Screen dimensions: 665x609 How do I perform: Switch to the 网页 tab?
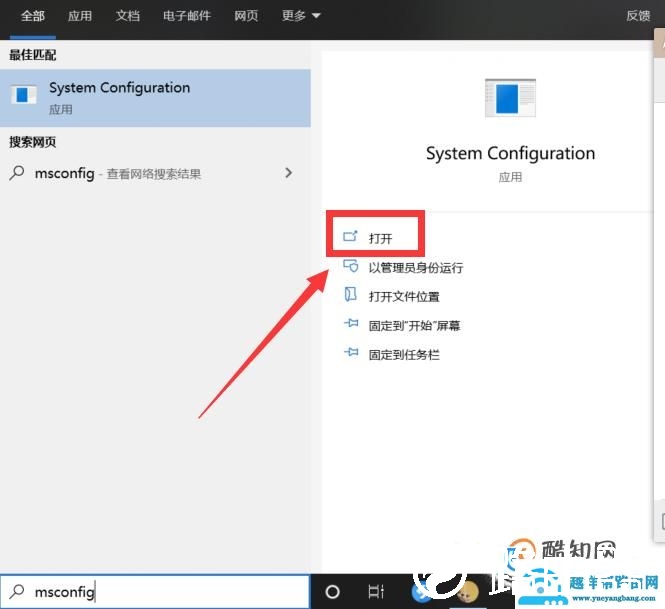click(246, 16)
